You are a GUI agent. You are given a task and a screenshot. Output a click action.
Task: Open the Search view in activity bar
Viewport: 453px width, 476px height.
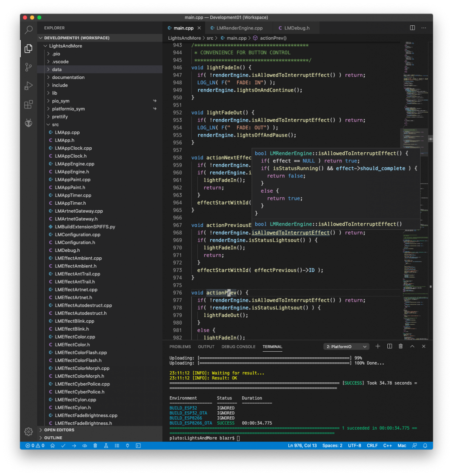[29, 30]
